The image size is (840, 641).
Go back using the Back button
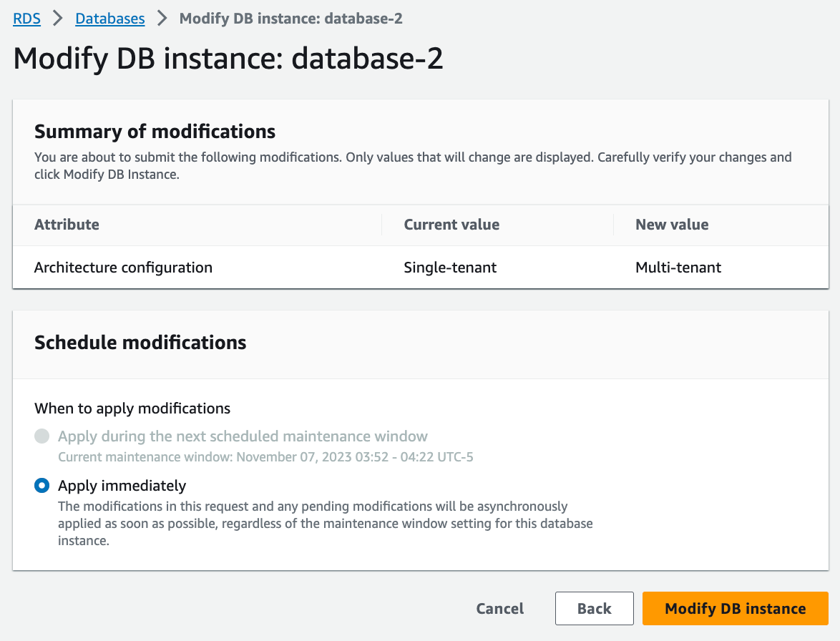click(594, 609)
